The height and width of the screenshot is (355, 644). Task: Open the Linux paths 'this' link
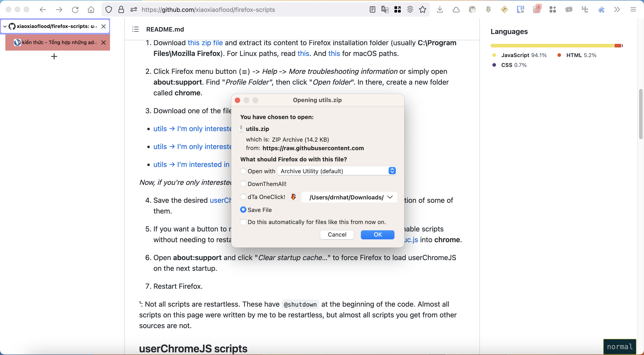[303, 53]
